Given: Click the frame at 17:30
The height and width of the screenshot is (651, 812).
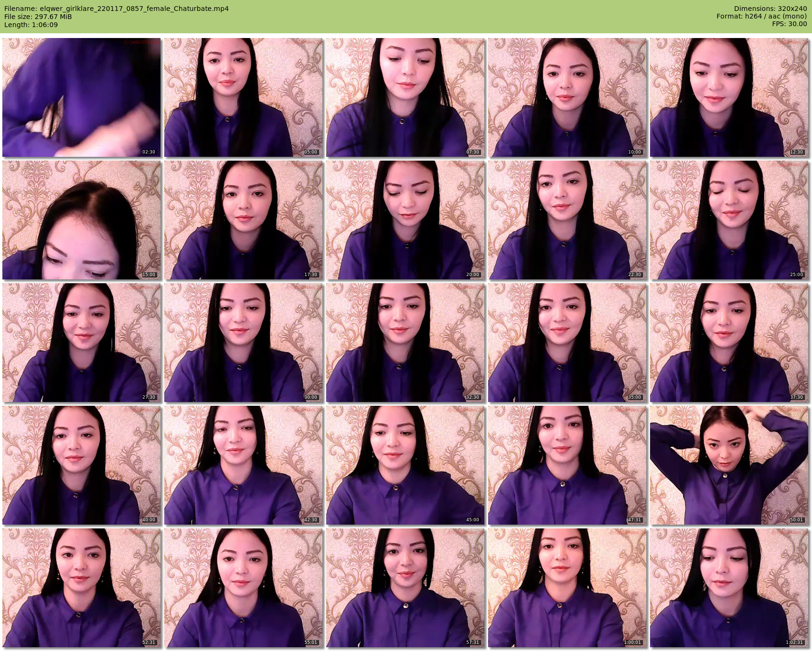Looking at the screenshot, I should pos(244,220).
